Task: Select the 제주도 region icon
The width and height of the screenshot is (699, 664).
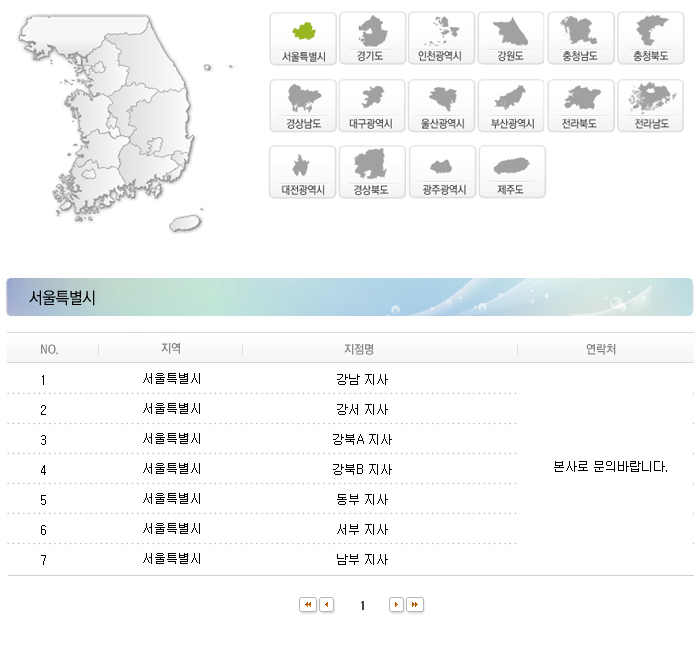Action: (511, 172)
